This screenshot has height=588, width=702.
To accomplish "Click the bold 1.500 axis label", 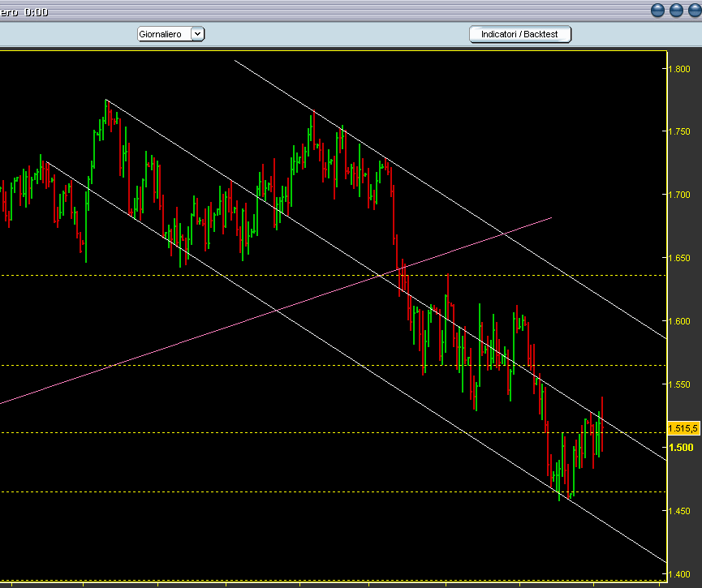I will 681,448.
